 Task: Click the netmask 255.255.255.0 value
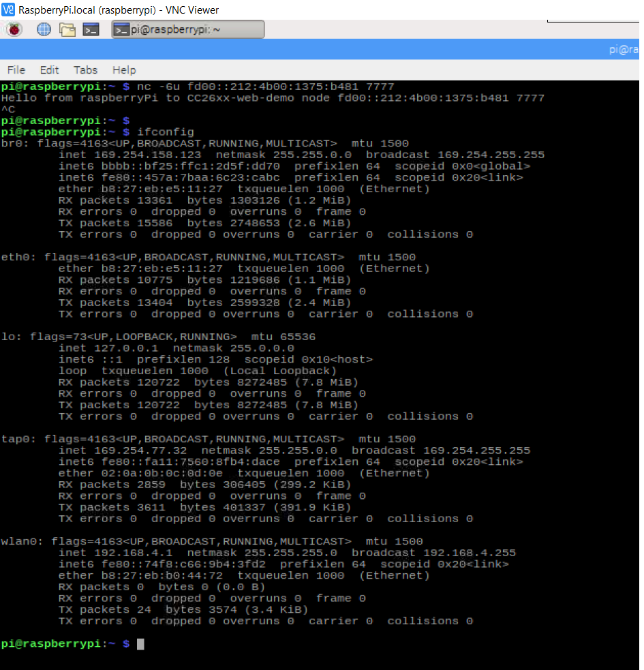[290, 553]
